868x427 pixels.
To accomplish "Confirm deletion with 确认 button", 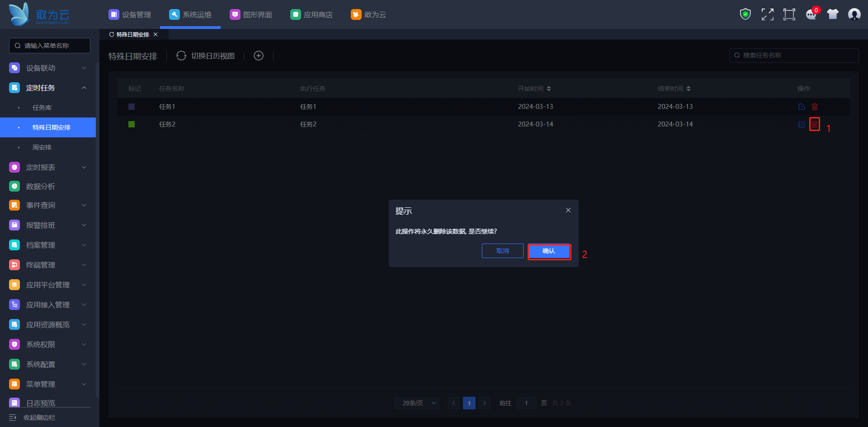I will pyautogui.click(x=549, y=251).
